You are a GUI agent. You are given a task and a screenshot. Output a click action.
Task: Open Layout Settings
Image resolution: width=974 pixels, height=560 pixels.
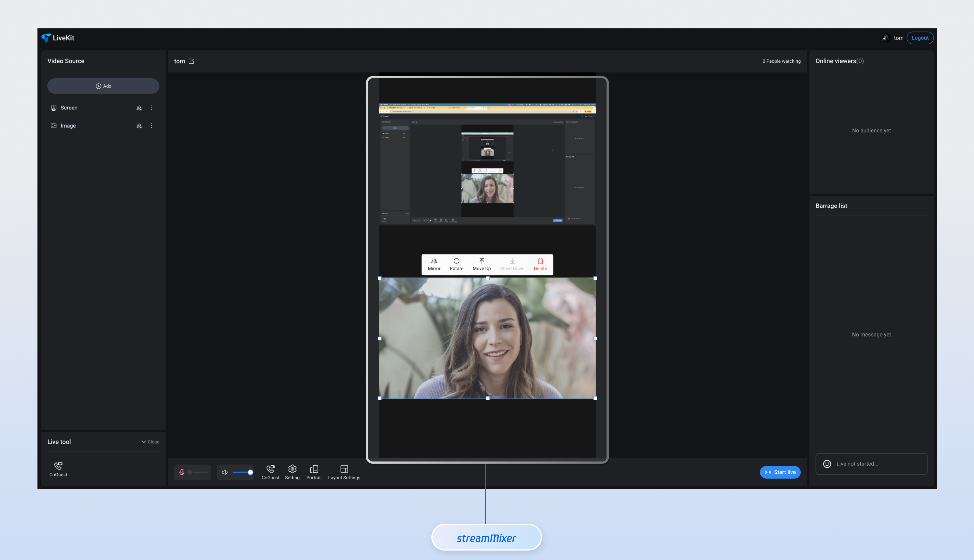[x=344, y=472]
